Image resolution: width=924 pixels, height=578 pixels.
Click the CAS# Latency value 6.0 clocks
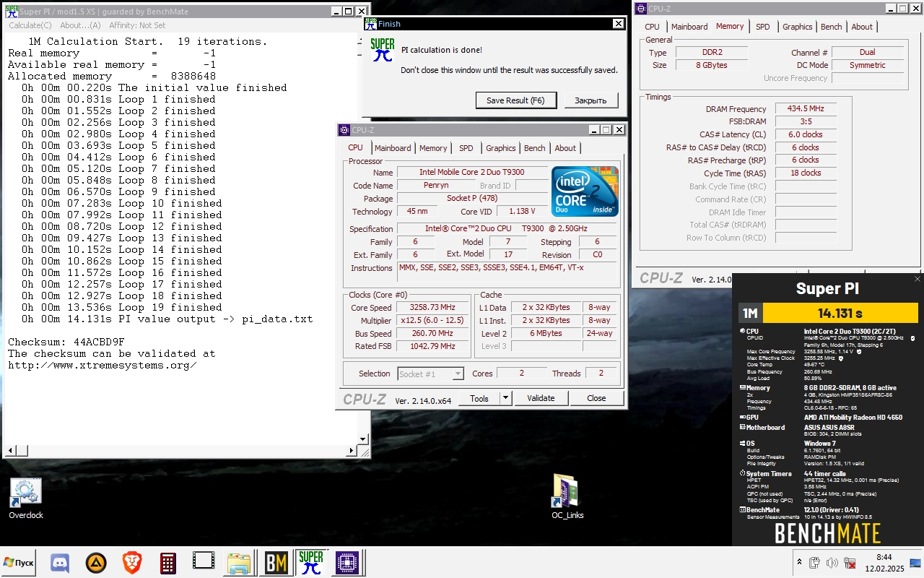point(805,134)
